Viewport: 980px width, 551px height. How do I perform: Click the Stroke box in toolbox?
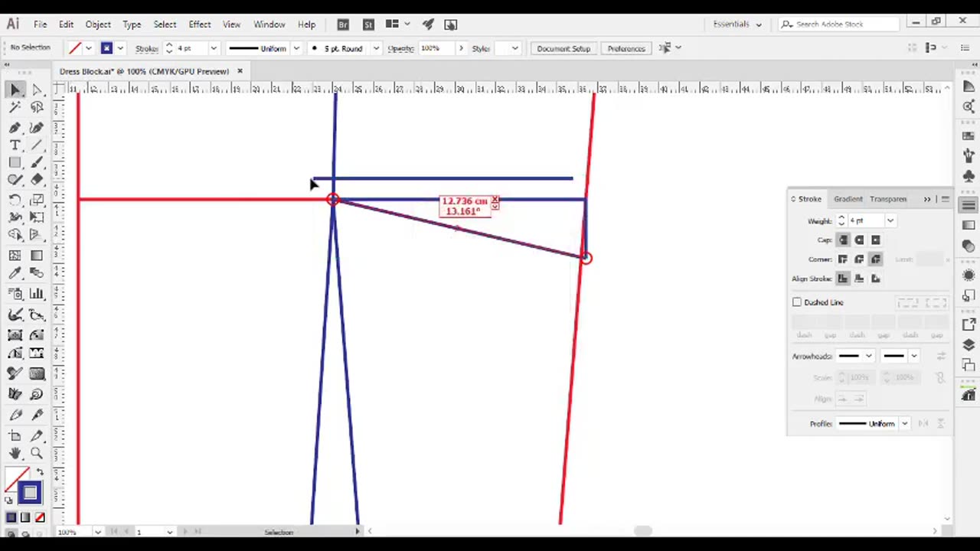(29, 494)
